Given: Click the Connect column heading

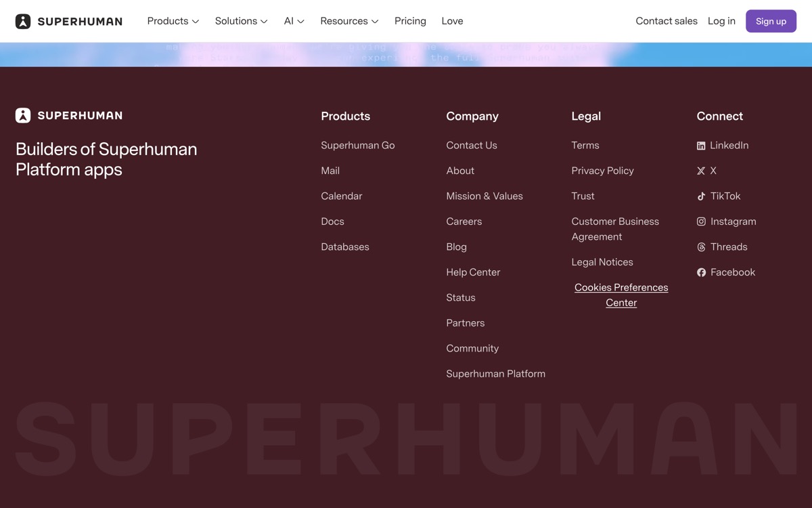Looking at the screenshot, I should [x=720, y=116].
